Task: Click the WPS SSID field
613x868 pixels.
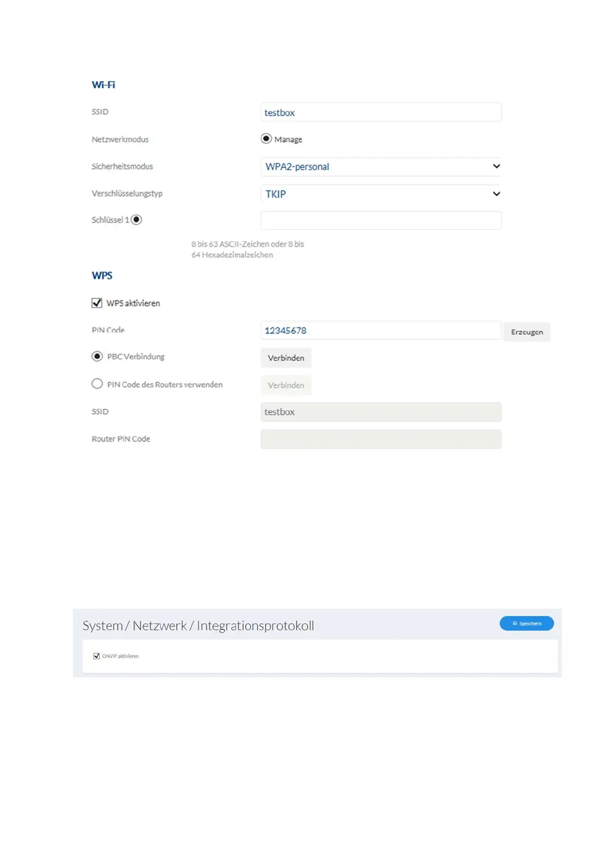Action: (x=380, y=412)
